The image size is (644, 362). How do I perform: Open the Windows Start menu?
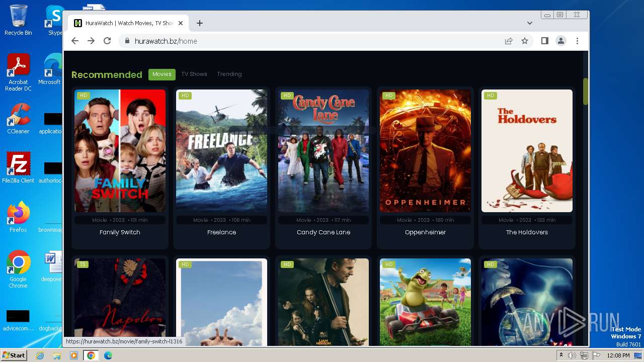[14, 355]
